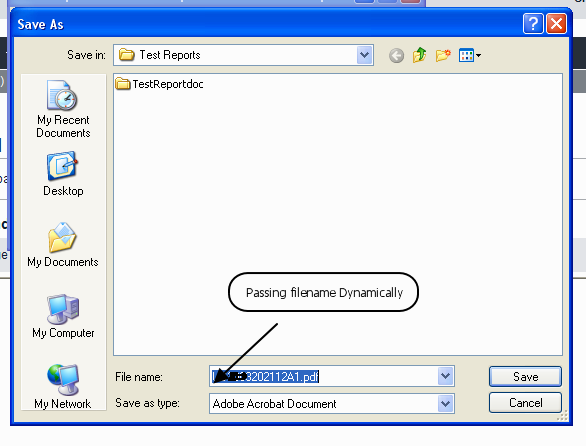Go up one folder level
Image resolution: width=586 pixels, height=446 pixels.
(419, 55)
